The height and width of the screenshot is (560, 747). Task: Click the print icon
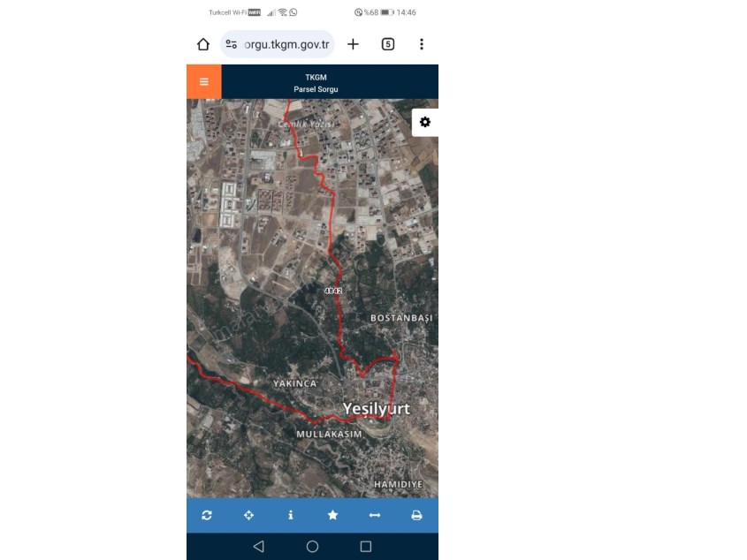click(416, 515)
